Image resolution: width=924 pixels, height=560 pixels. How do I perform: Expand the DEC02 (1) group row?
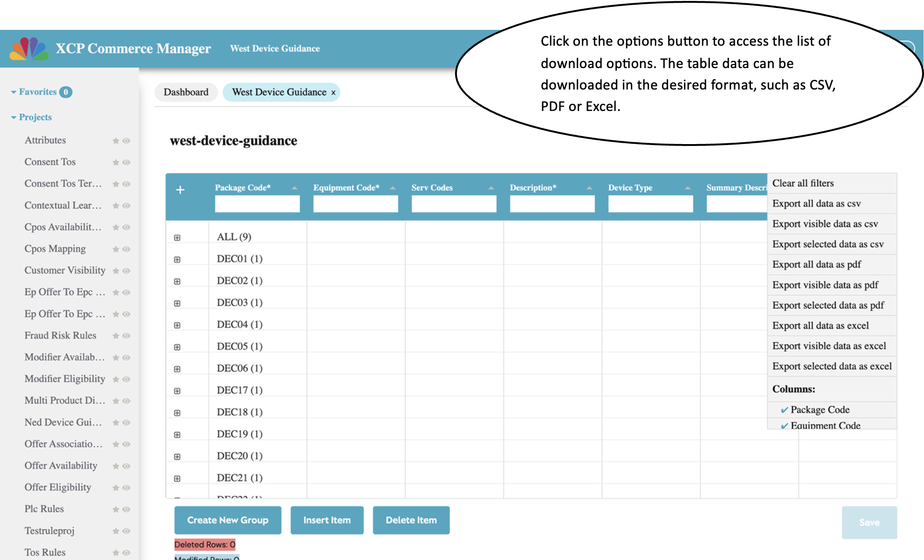tap(177, 281)
